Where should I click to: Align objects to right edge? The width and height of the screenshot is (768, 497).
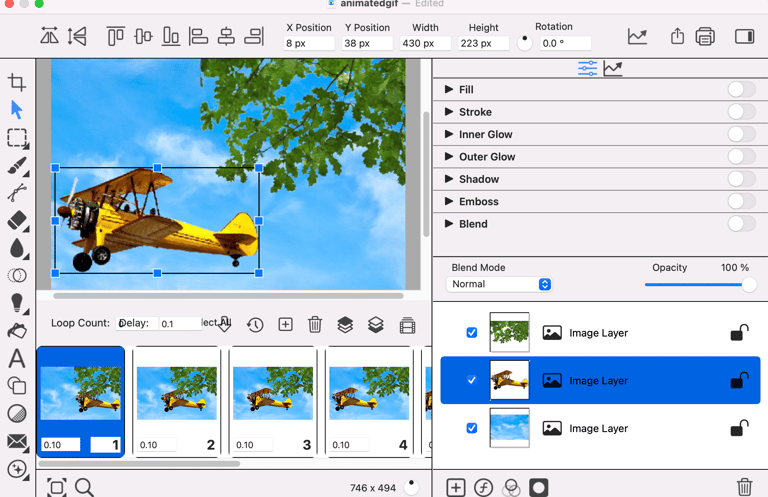pyautogui.click(x=254, y=36)
